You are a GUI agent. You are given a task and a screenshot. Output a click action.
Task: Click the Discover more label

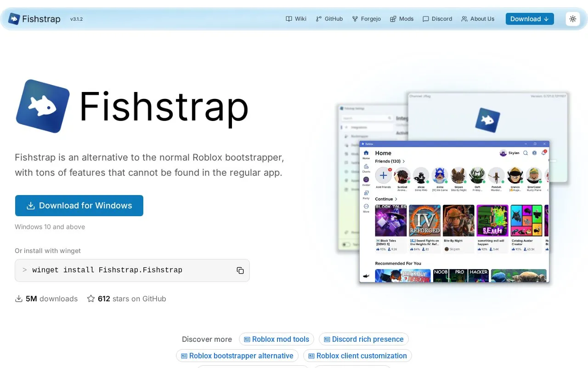207,339
